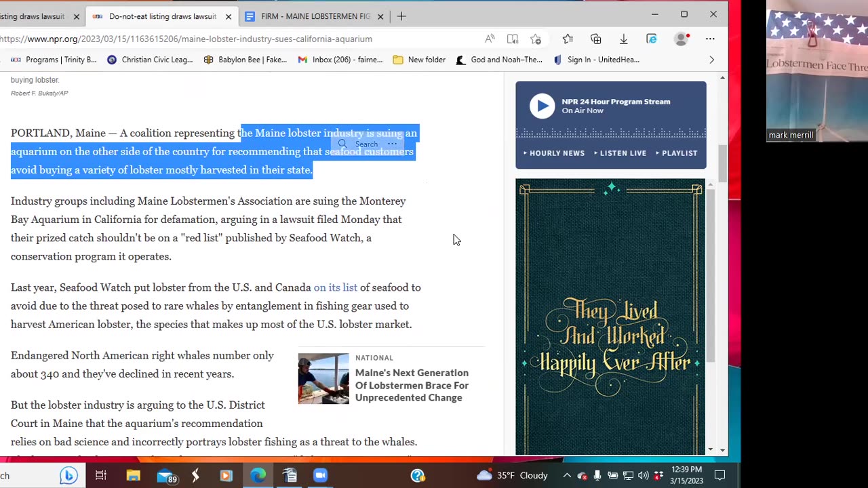The image size is (868, 488).
Task: Open the 35°F Cloudy weather widget
Action: pos(513,475)
